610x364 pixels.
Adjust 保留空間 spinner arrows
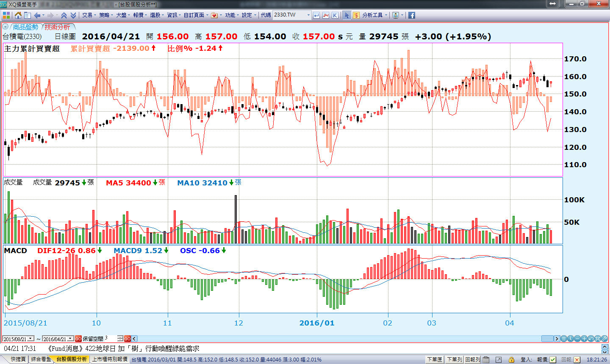(120, 339)
